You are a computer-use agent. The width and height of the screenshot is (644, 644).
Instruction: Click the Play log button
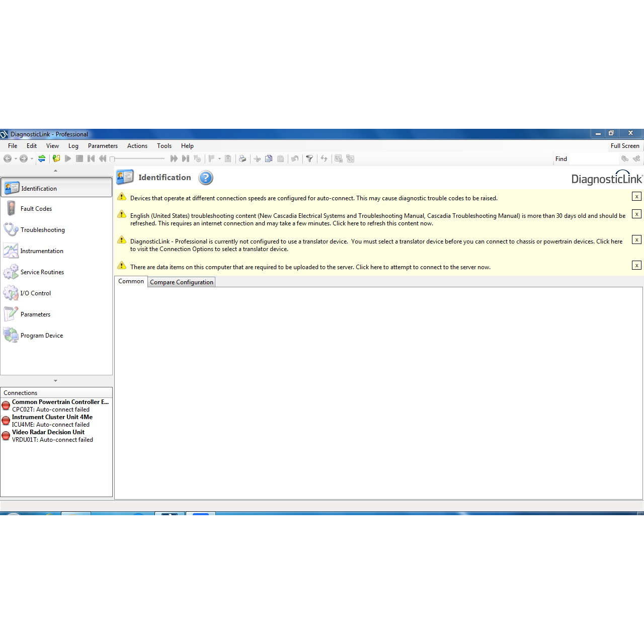tap(68, 158)
